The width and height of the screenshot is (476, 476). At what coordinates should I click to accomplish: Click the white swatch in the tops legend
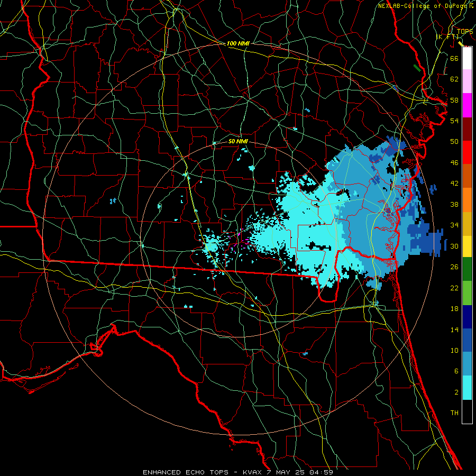(467, 59)
